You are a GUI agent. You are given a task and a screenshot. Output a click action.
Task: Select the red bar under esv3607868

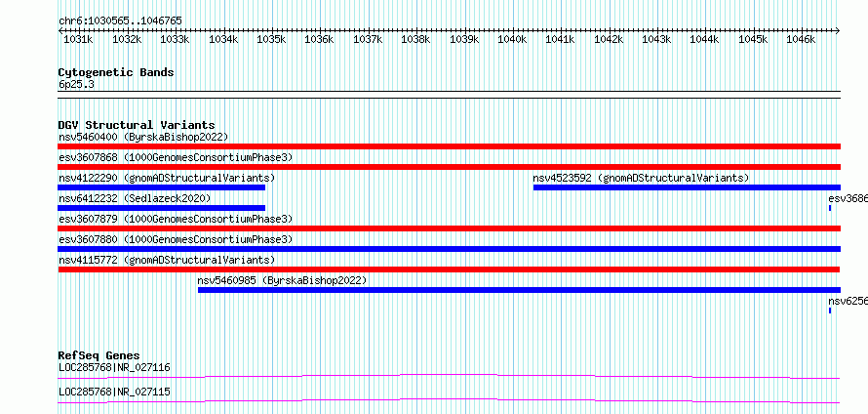click(449, 167)
